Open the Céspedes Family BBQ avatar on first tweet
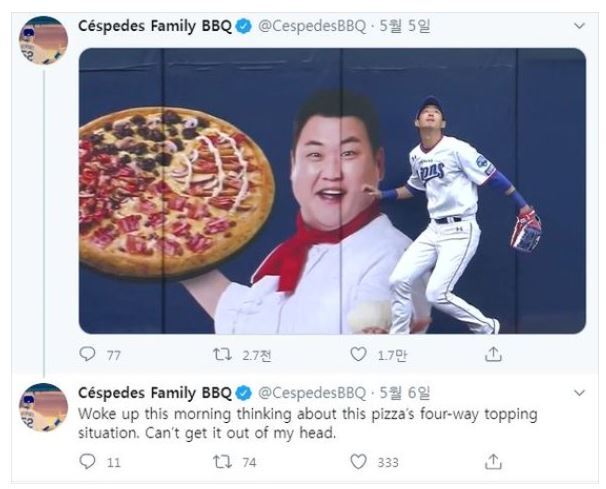606x489 pixels. (43, 40)
